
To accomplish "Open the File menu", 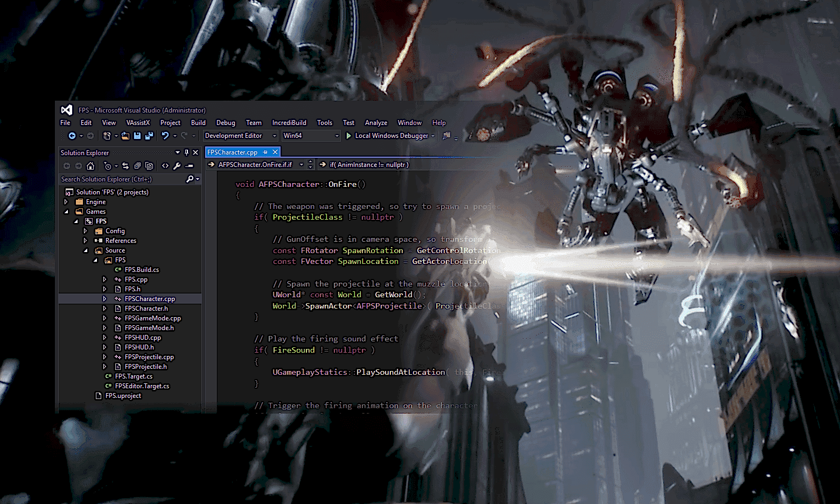I will [65, 123].
